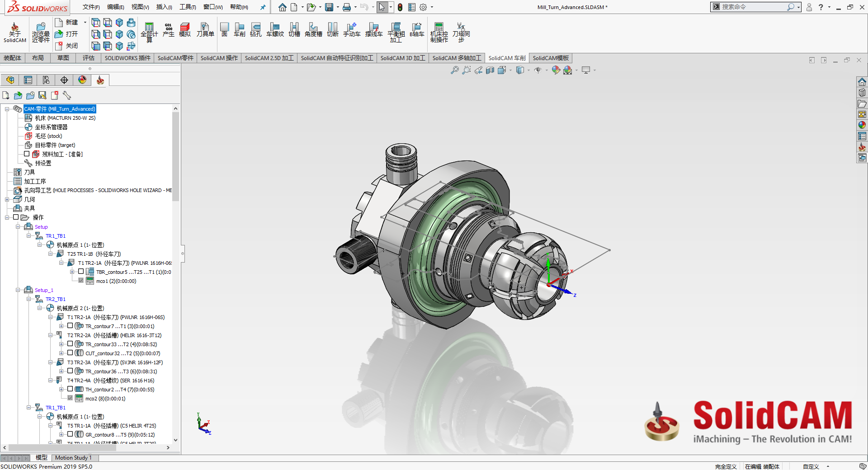Click the 平衡粗加工 balanced roughing icon
This screenshot has width=868, height=470.
pyautogui.click(x=396, y=33)
